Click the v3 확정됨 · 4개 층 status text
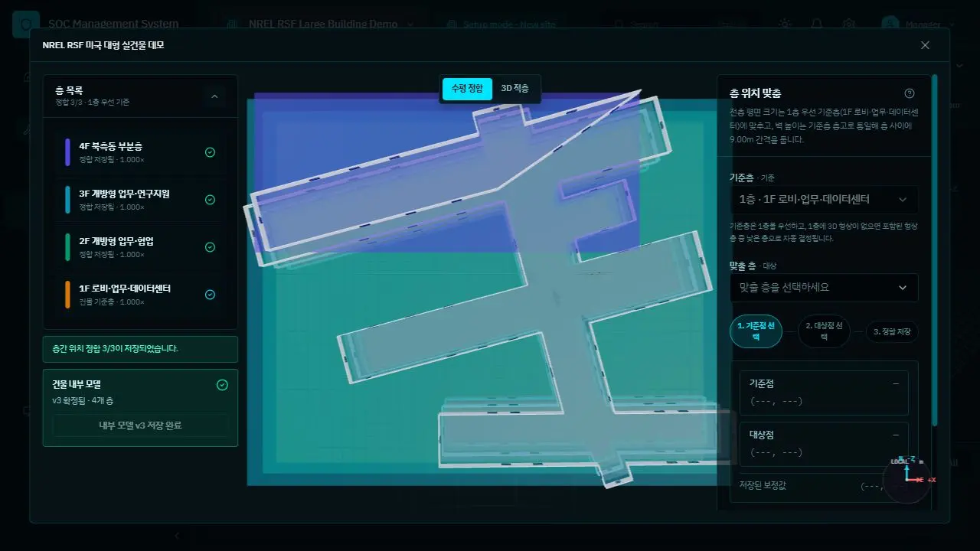The width and height of the screenshot is (980, 551). pyautogui.click(x=83, y=401)
